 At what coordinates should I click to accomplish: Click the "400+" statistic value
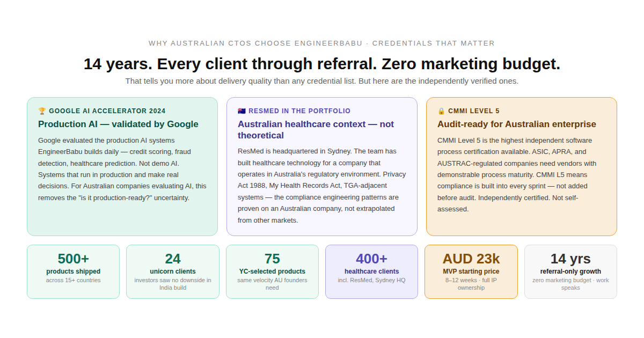point(372,259)
